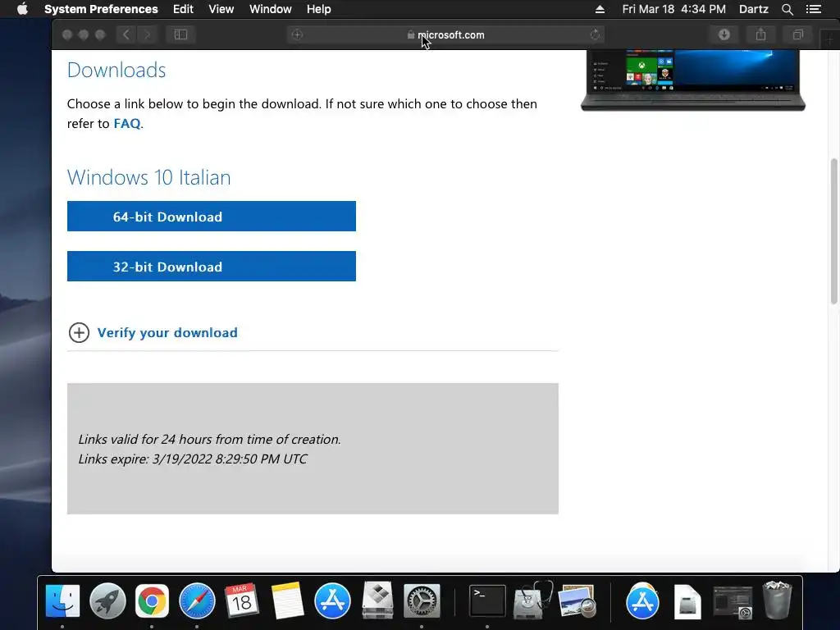Show downloads with the toolbar download icon
840x630 pixels.
point(724,34)
